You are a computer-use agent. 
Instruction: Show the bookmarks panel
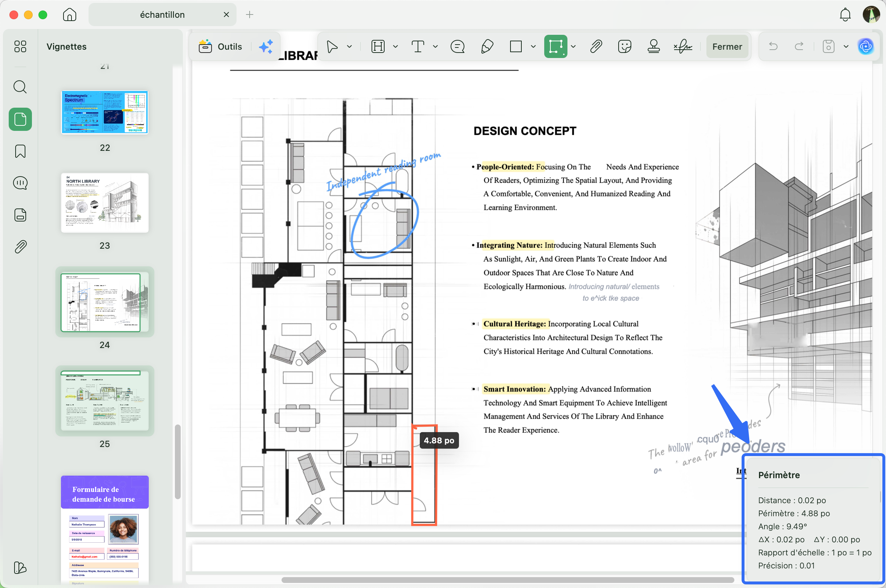point(20,151)
